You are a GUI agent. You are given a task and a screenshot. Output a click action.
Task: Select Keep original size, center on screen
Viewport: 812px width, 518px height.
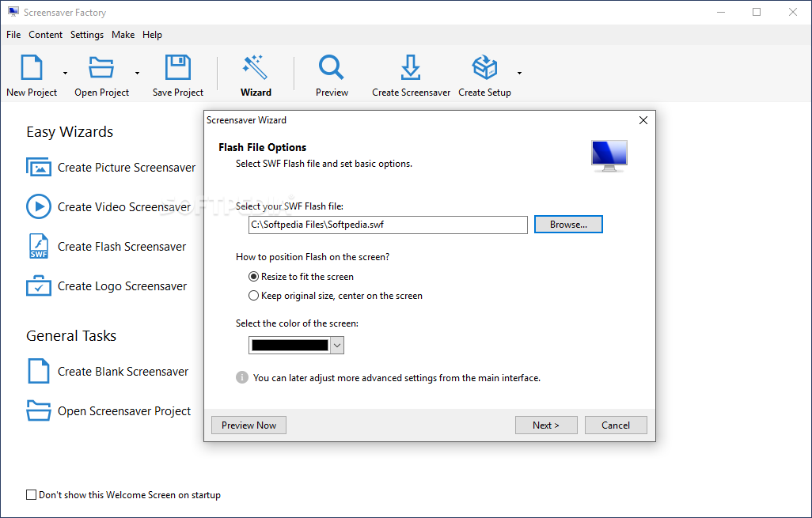[253, 296]
